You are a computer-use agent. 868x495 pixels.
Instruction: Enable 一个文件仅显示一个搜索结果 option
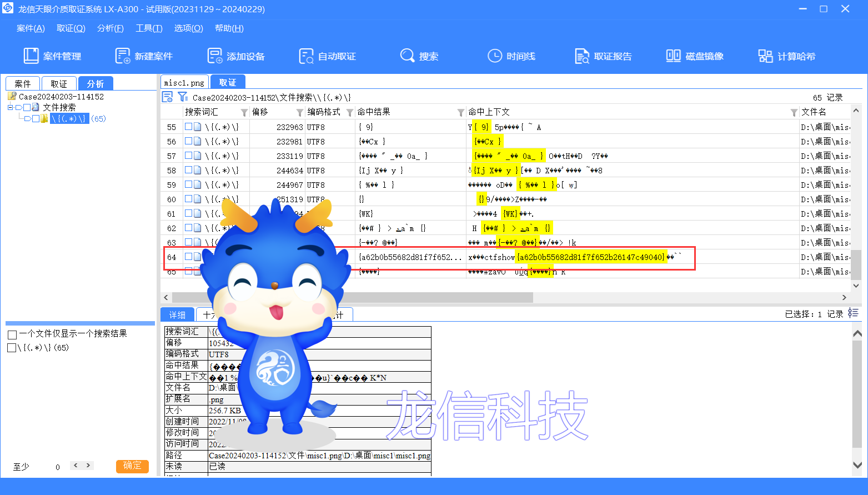(12, 334)
